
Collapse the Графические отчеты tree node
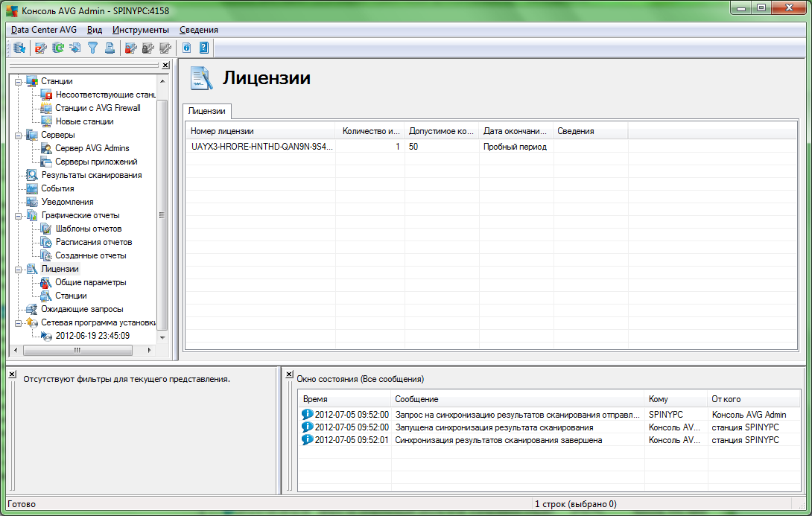click(x=18, y=216)
